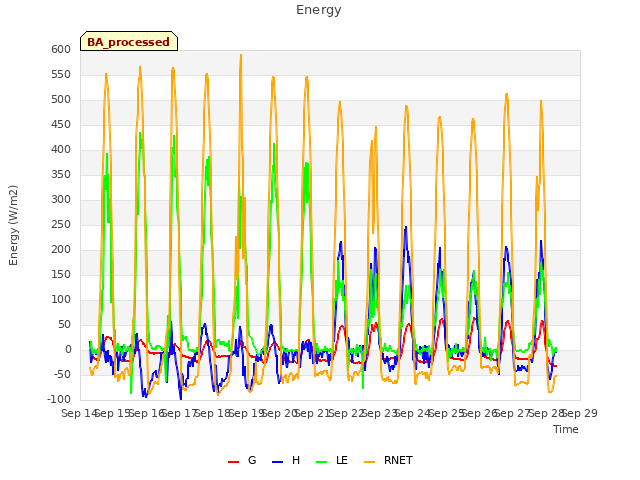Click the green LE legend swatch
Image resolution: width=640 pixels, height=480 pixels.
(x=322, y=462)
